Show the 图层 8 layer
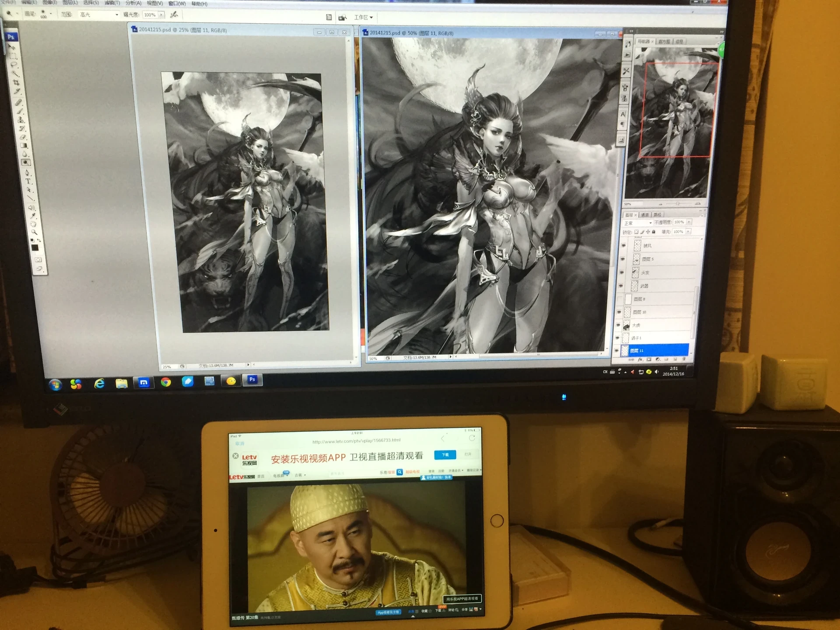The height and width of the screenshot is (630, 840). (620, 299)
